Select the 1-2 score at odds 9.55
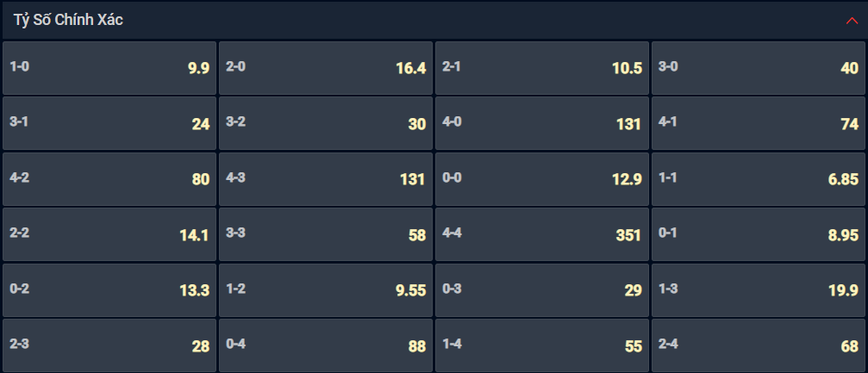Screen dimensions: 868x373 [x=326, y=290]
